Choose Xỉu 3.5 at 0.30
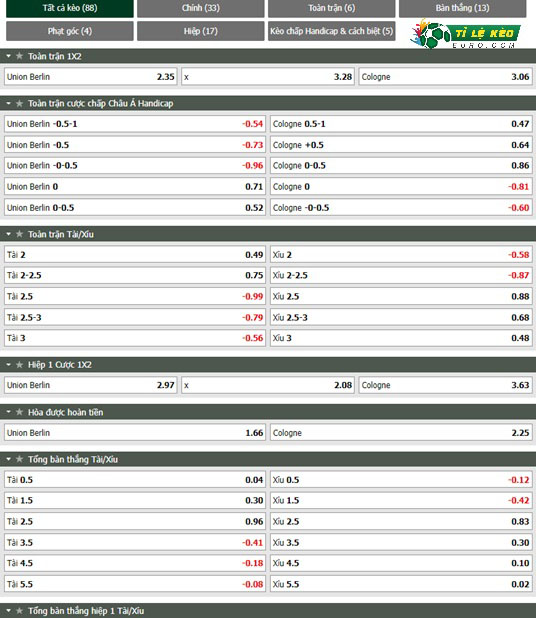The image size is (536, 618). click(x=401, y=543)
